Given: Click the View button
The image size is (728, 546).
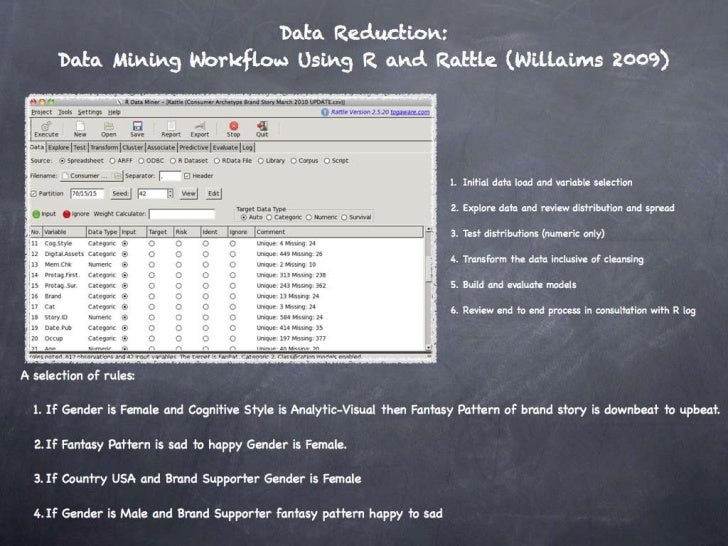Looking at the screenshot, I should pyautogui.click(x=188, y=194).
